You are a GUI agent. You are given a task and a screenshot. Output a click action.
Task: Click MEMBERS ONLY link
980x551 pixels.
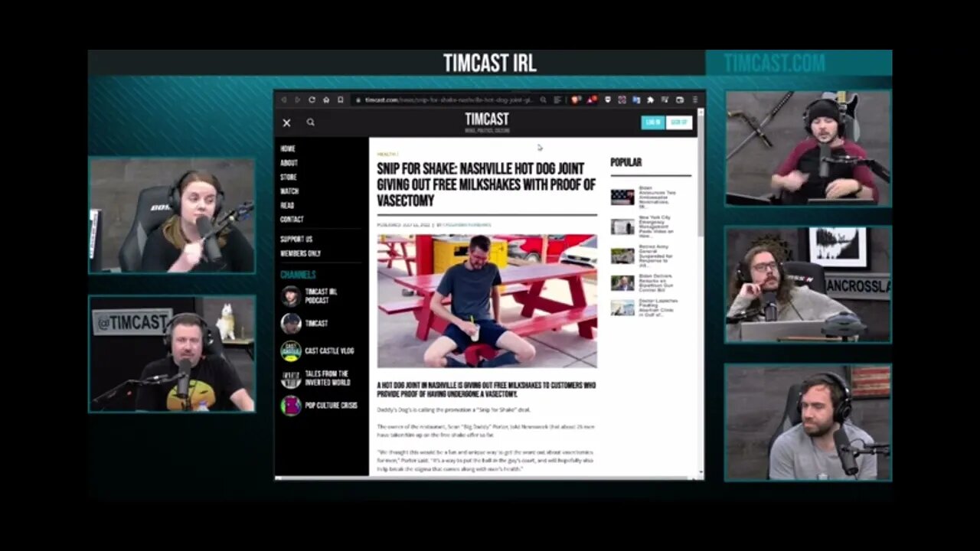[x=300, y=253]
